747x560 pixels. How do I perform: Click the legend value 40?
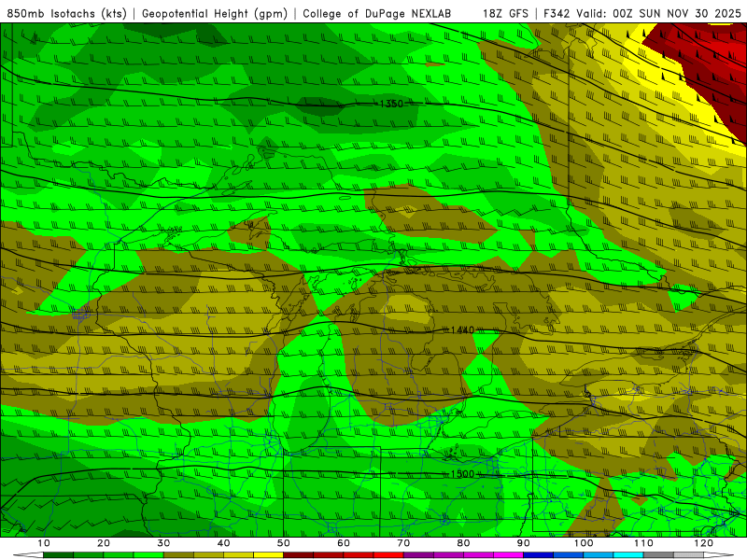pos(223,543)
